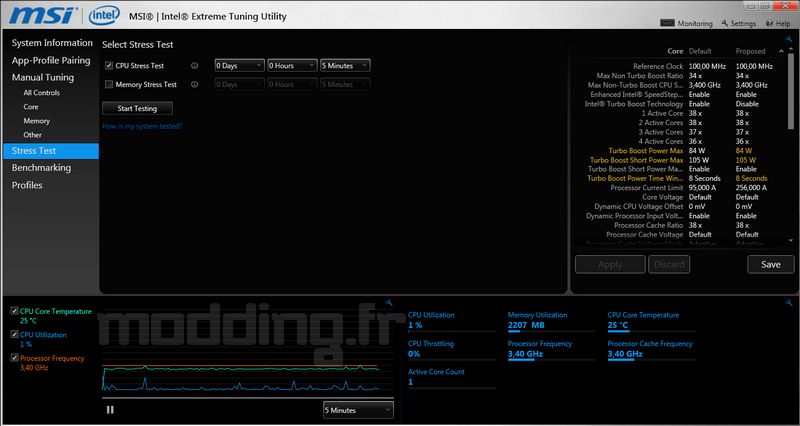Go to System Information

click(x=52, y=43)
